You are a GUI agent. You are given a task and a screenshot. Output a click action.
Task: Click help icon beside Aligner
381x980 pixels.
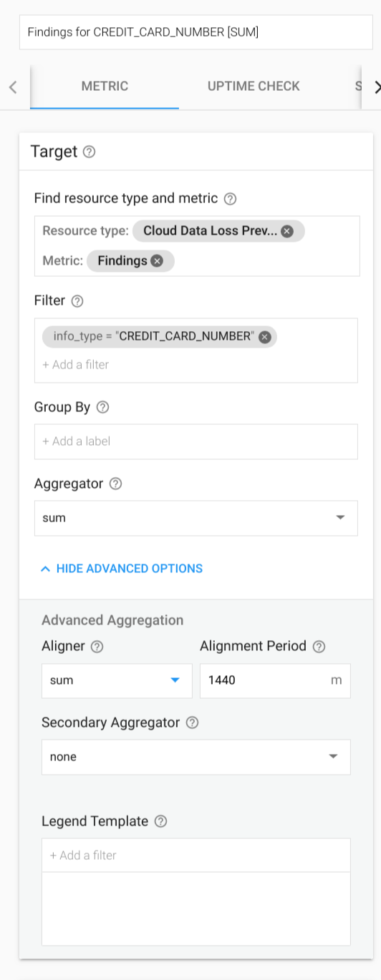pyautogui.click(x=97, y=647)
